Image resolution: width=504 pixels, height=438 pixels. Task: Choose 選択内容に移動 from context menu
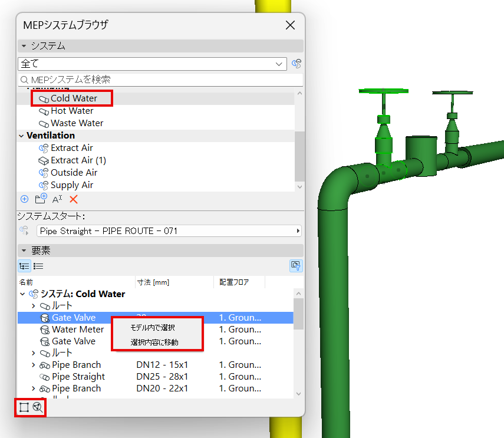click(154, 343)
